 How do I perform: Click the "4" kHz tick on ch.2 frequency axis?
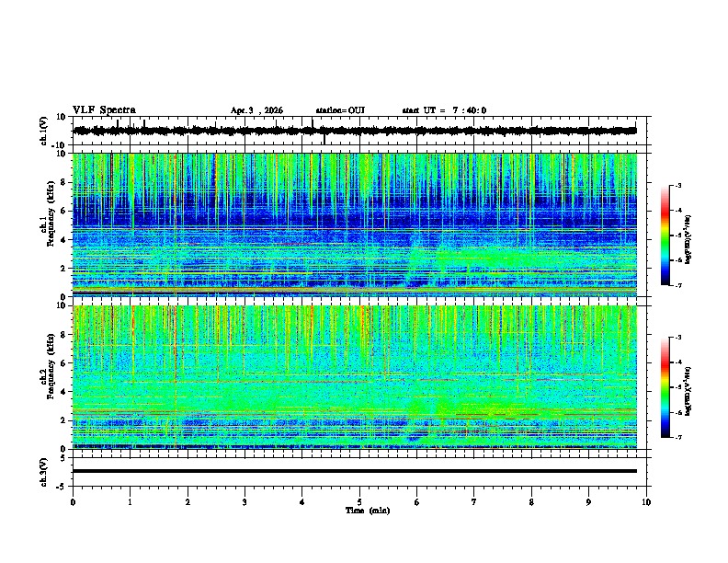[x=63, y=392]
